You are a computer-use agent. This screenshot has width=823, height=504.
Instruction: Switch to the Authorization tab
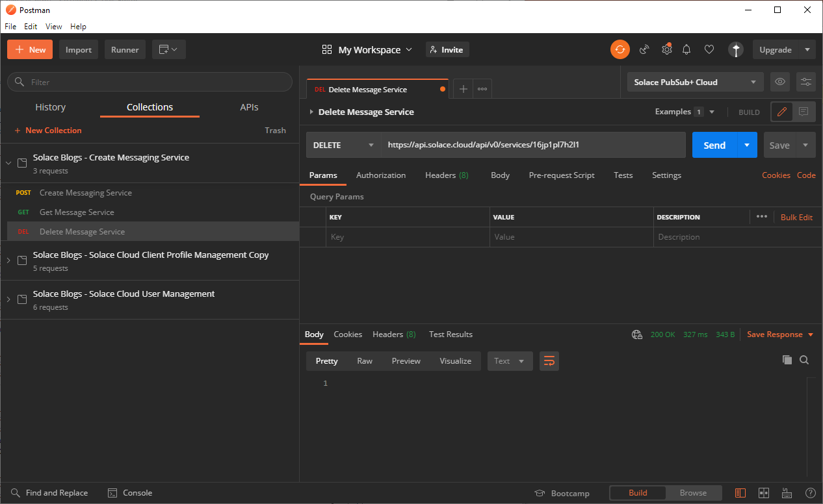(x=381, y=175)
